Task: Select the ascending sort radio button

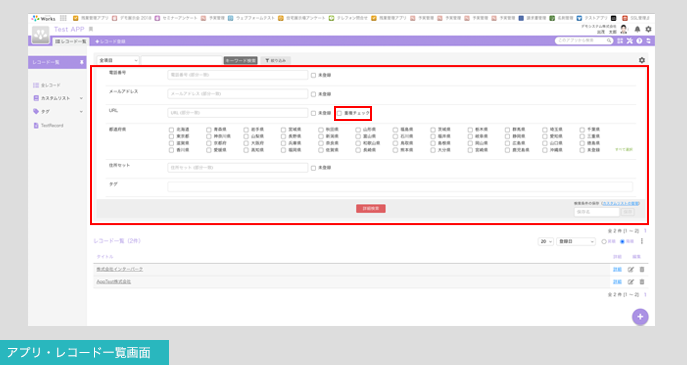Action: click(x=604, y=241)
